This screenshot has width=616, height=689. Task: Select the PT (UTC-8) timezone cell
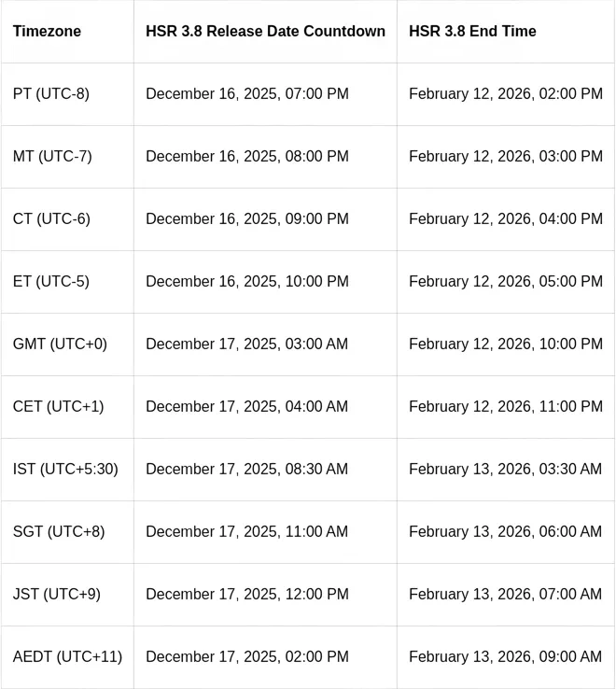pyautogui.click(x=51, y=94)
